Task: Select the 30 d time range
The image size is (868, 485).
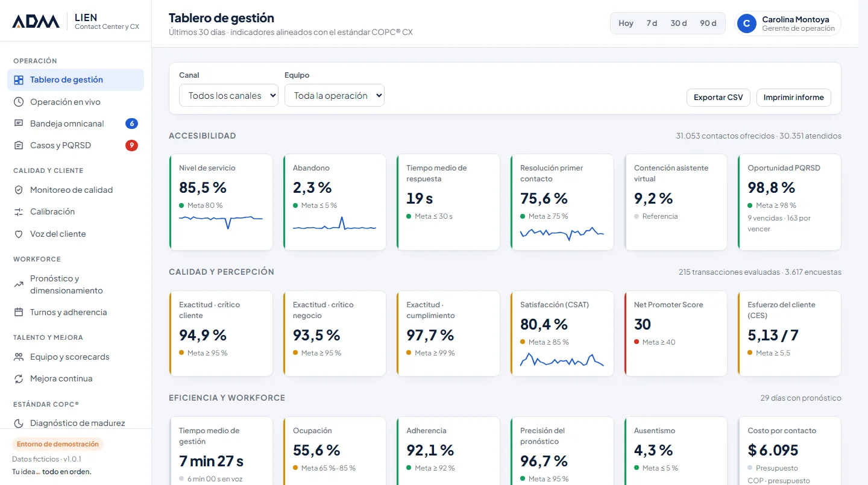Action: (x=679, y=23)
